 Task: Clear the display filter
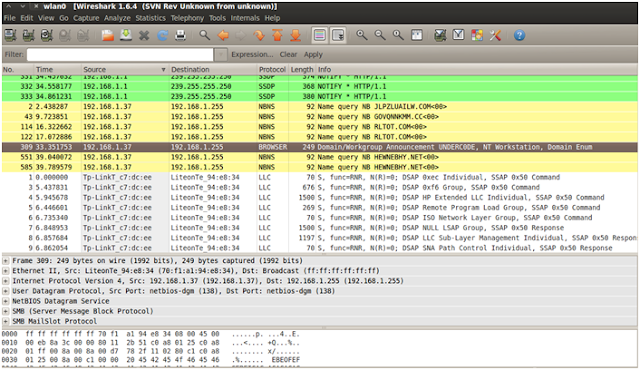288,55
